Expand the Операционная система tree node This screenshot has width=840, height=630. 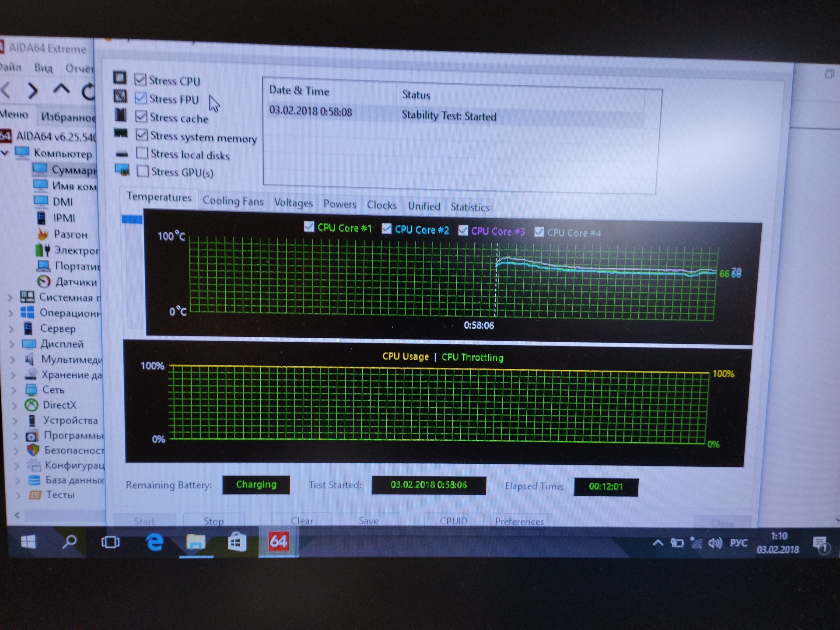click(10, 313)
